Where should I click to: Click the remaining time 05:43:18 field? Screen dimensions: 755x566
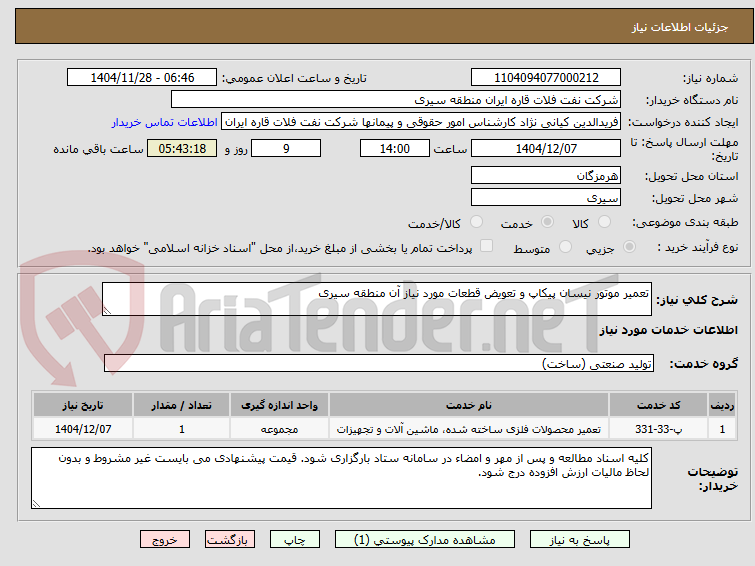(182, 148)
